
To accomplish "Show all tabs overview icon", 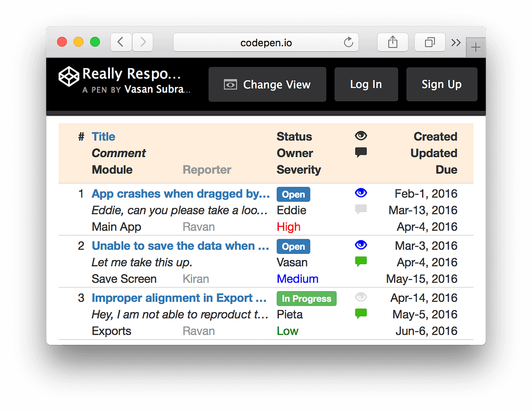I will click(x=430, y=43).
